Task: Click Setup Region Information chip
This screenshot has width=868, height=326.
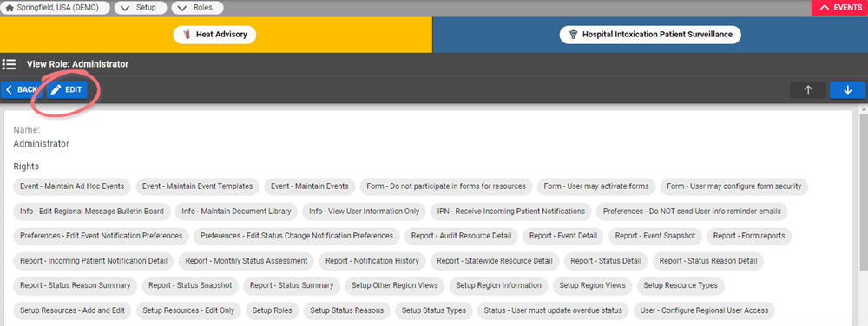Action: 498,285
